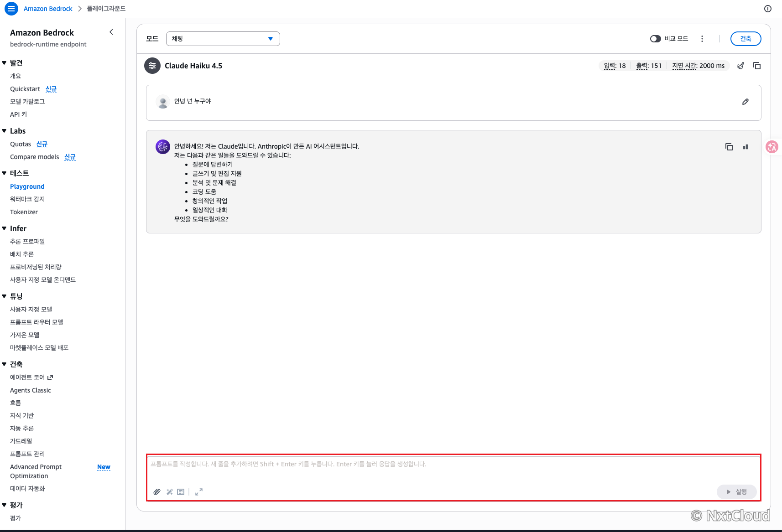Open 워터마크 감지 in the sidebar
Image resolution: width=782 pixels, height=532 pixels.
pyautogui.click(x=27, y=199)
